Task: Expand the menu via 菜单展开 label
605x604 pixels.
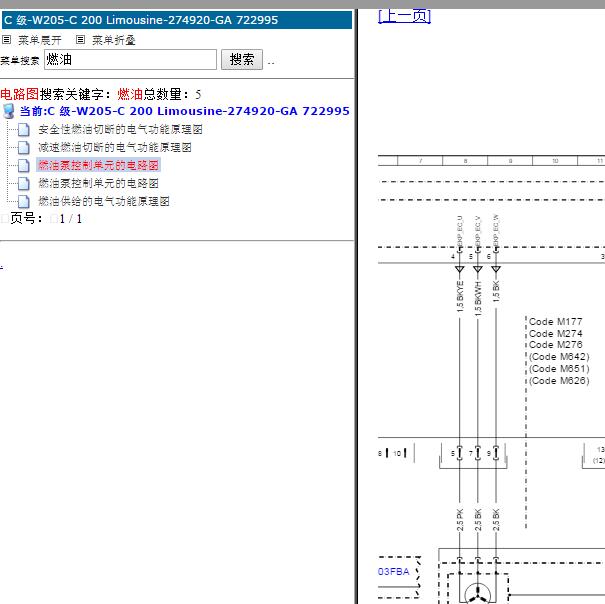Action: point(40,40)
